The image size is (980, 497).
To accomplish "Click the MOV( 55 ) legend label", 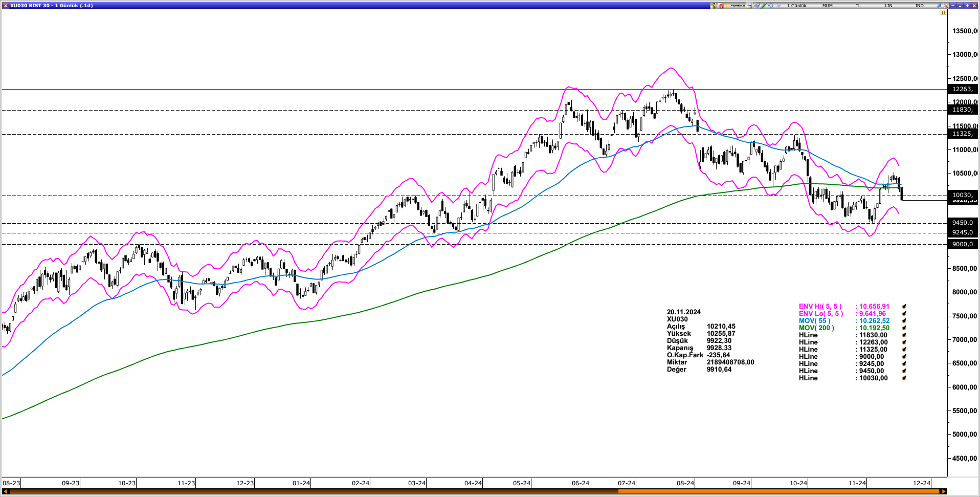I will [814, 321].
